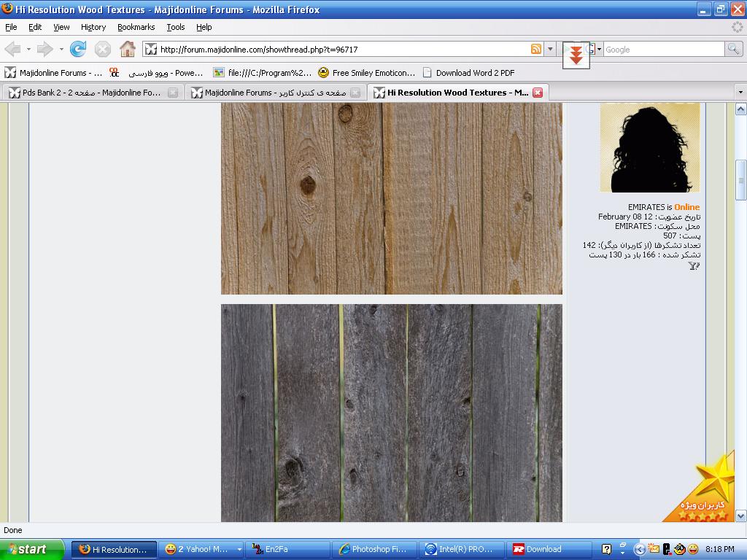Go back using the Back arrow button
This screenshot has width=747, height=560.
point(13,49)
